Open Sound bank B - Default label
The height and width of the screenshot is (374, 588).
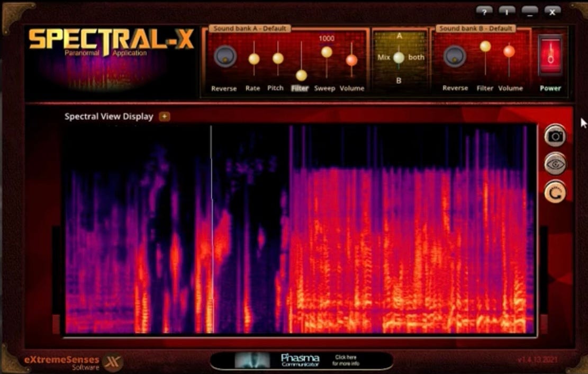tap(475, 29)
